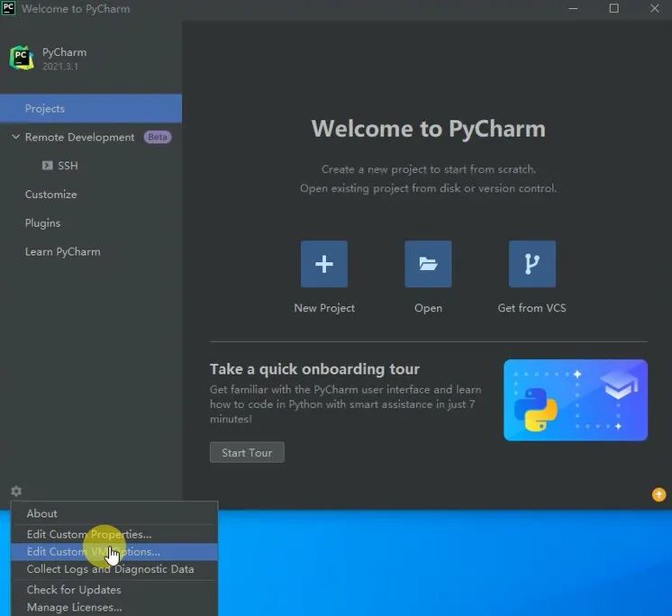This screenshot has width=672, height=616.
Task: Choose About from the popup menu
Action: pos(42,513)
